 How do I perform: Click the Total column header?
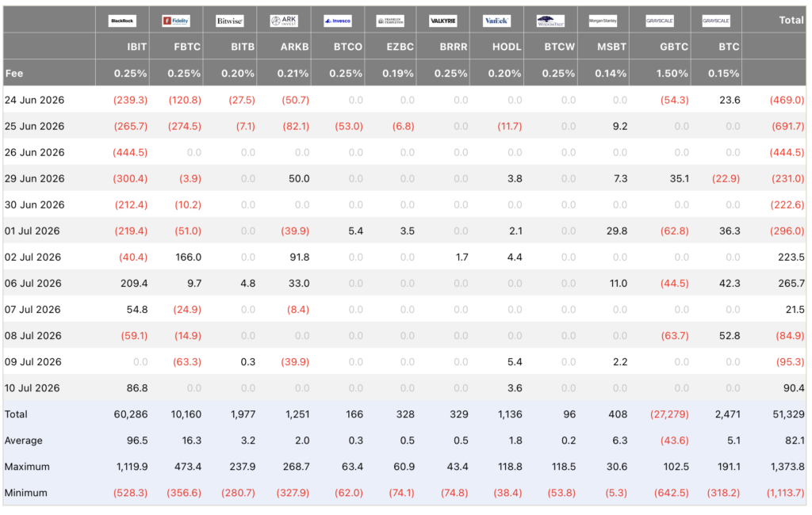tap(791, 20)
